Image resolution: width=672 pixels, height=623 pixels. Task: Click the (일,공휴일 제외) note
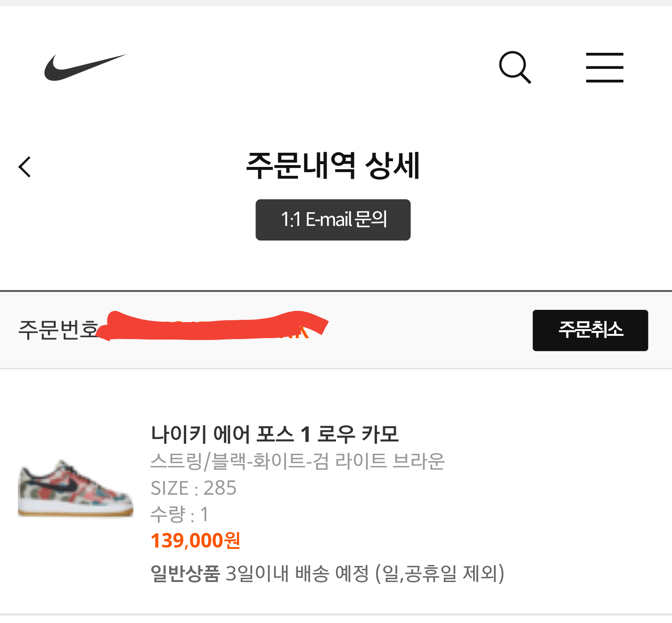[x=440, y=573]
